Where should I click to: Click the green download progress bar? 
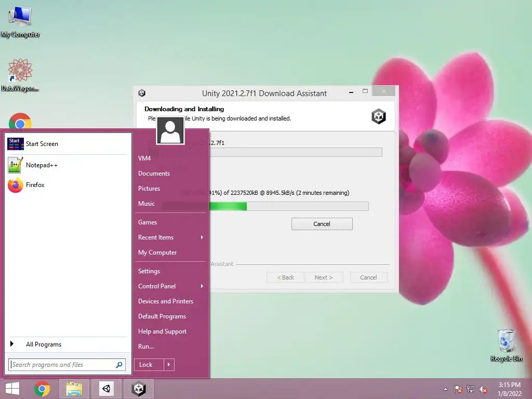coord(289,206)
